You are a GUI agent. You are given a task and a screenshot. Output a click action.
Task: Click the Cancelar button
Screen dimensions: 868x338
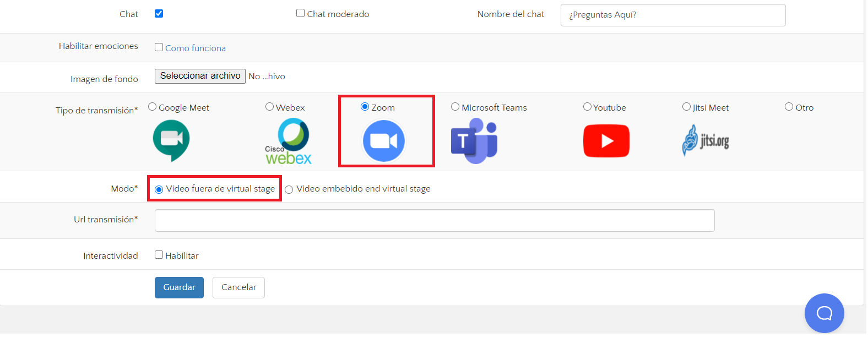pyautogui.click(x=238, y=287)
